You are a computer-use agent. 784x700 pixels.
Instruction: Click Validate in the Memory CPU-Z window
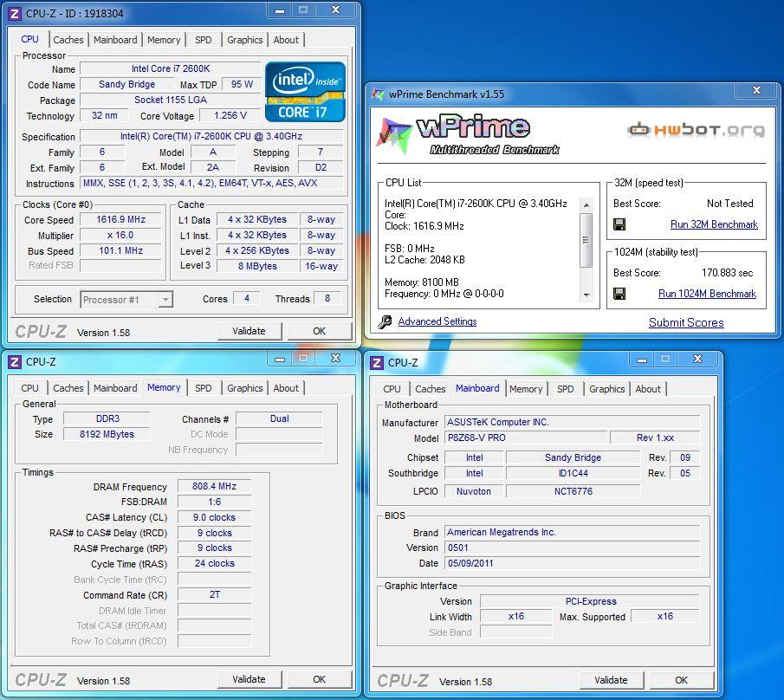pos(249,679)
